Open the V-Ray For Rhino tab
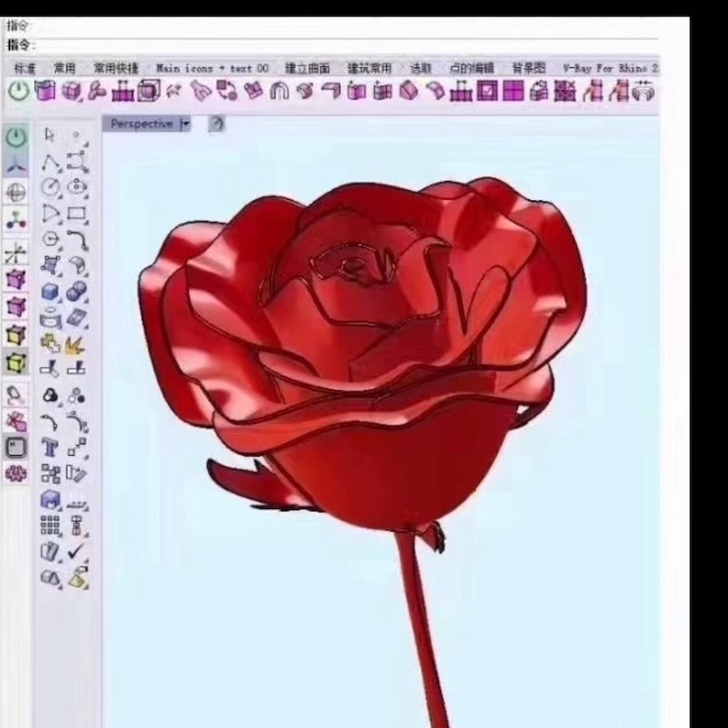This screenshot has height=728, width=728. pyautogui.click(x=610, y=68)
